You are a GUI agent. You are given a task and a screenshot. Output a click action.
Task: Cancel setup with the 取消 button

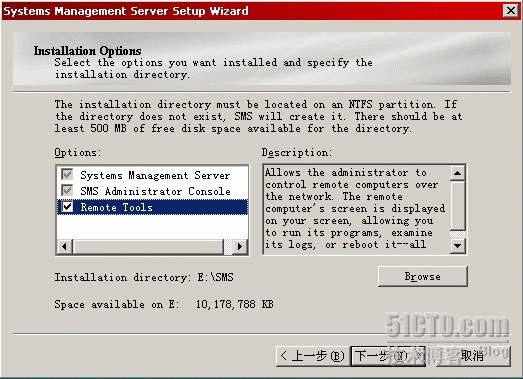click(x=472, y=356)
